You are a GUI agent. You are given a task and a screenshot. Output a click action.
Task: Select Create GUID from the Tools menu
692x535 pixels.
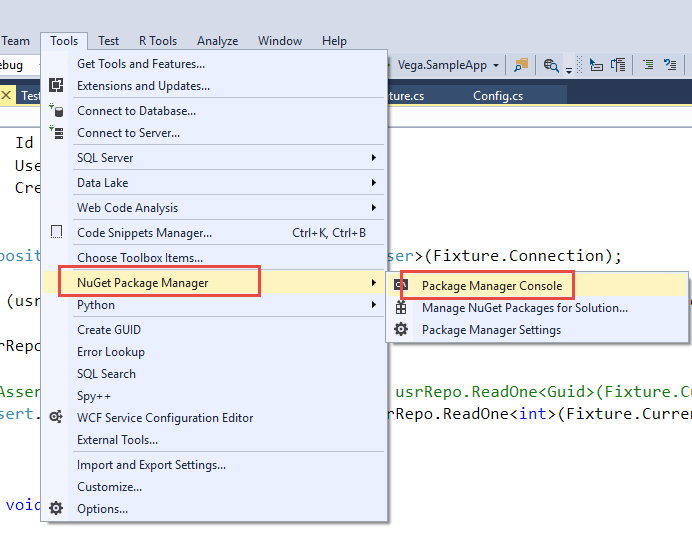coord(109,330)
